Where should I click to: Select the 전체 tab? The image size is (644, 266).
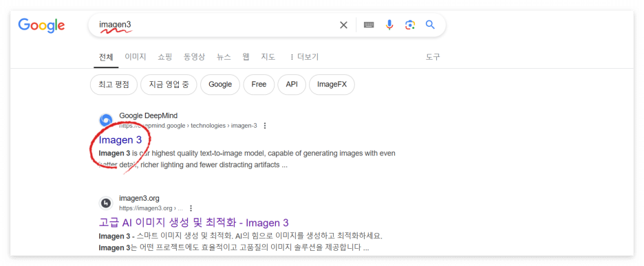click(x=106, y=57)
